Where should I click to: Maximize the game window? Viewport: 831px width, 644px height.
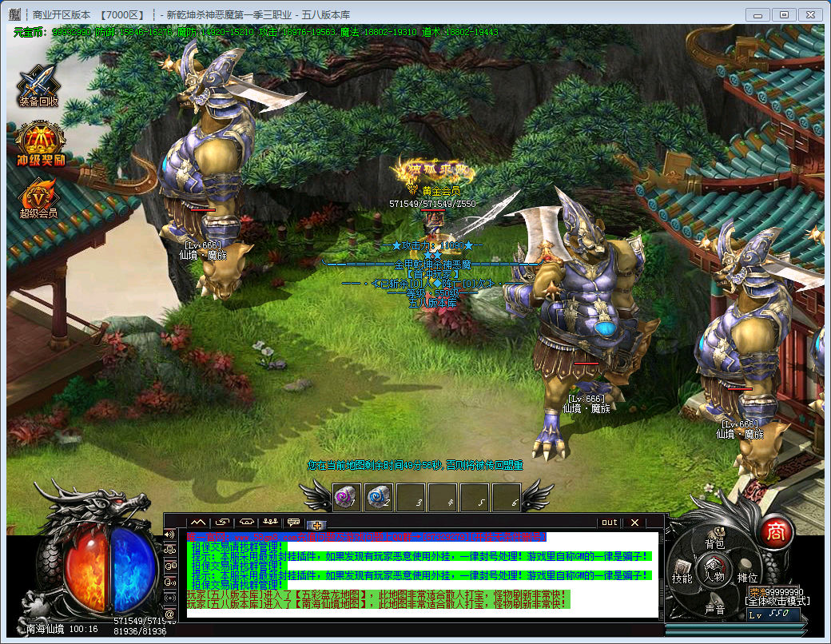tap(784, 15)
